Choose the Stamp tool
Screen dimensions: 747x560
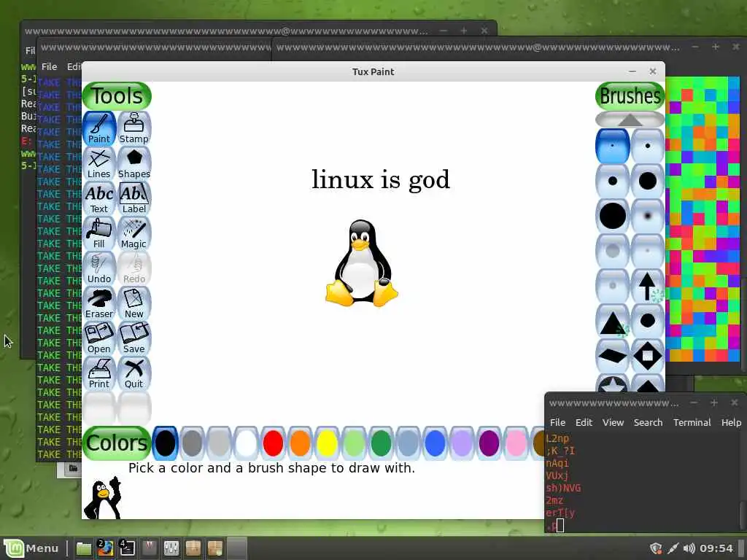click(134, 128)
